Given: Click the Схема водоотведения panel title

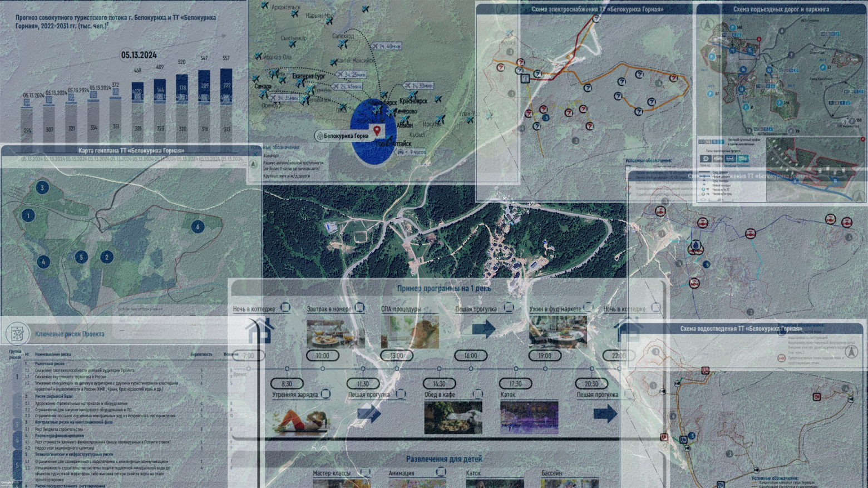Looking at the screenshot, I should (741, 329).
